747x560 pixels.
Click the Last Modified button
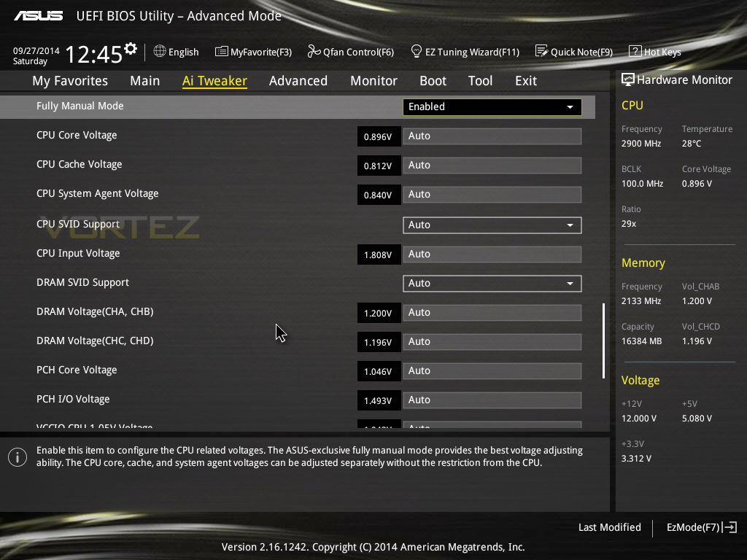(x=609, y=527)
